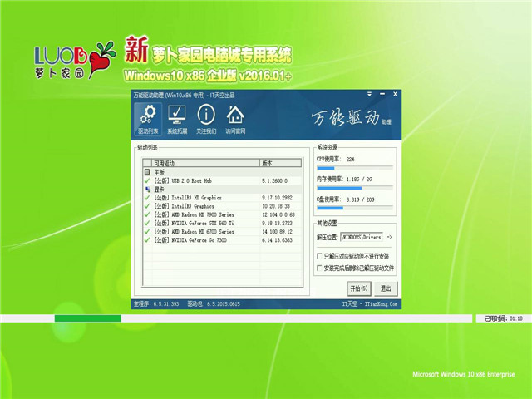Click the LUOB 萝卜家园 radish logo
Image resolution: width=532 pixels, height=399 pixels.
75,60
